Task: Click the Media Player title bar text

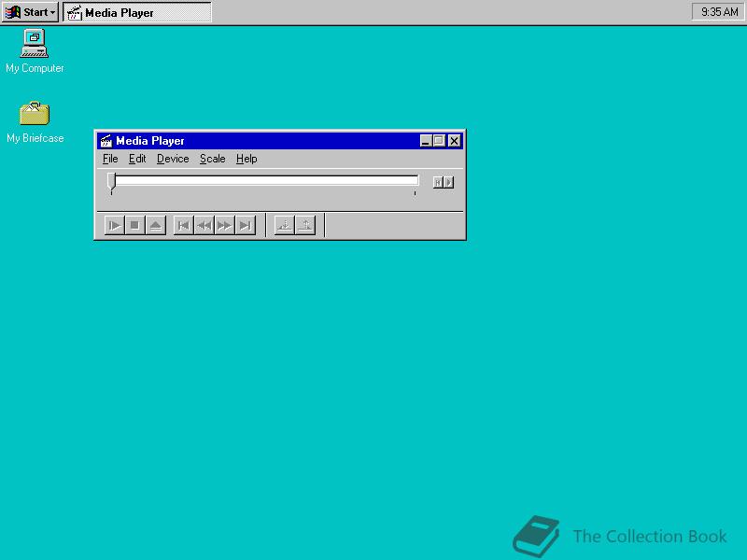Action: click(x=150, y=141)
